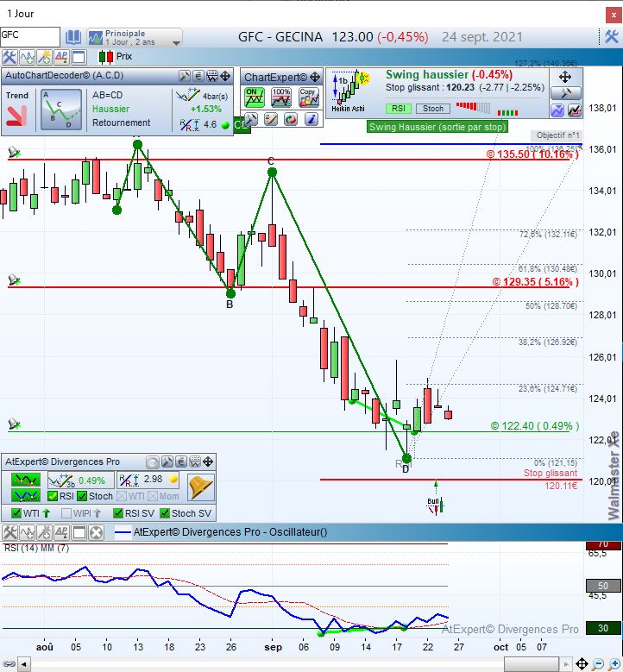Open the book list icon beside ticker field
623x672 pixels.
pyautogui.click(x=72, y=37)
